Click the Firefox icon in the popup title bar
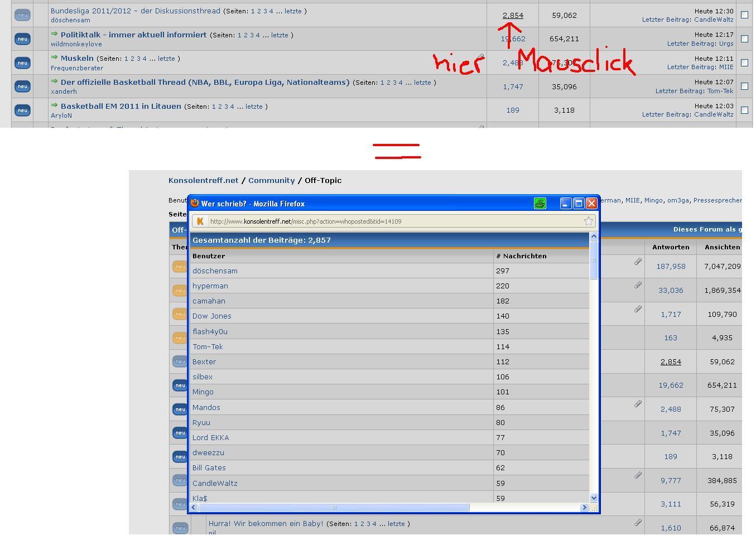 (195, 203)
